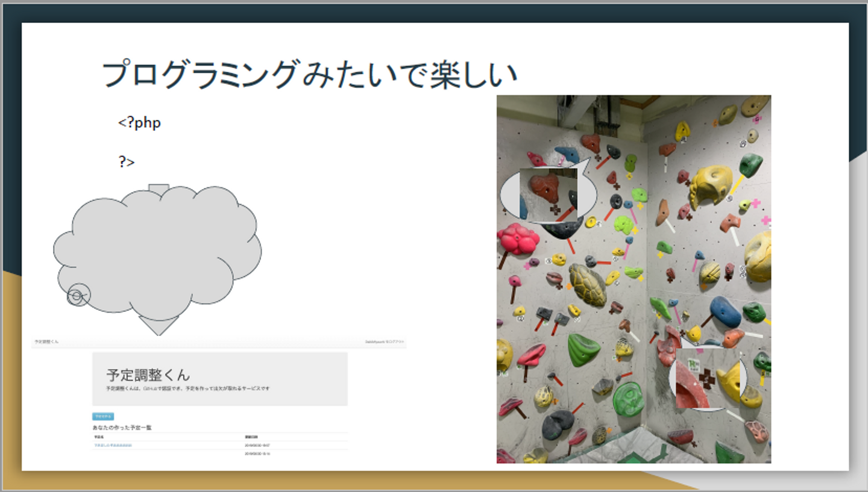Select the climbing wall photo

(634, 279)
